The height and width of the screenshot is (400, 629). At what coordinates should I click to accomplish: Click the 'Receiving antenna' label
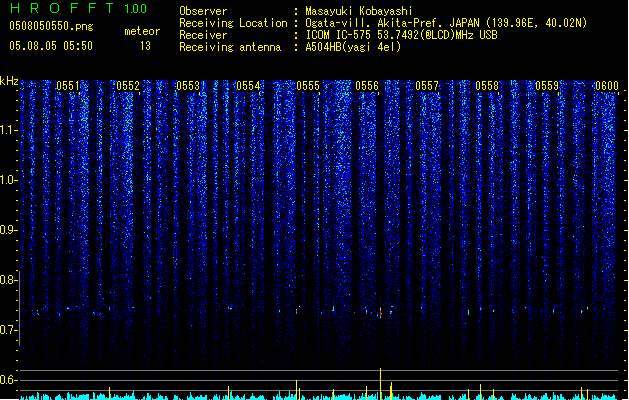pyautogui.click(x=230, y=47)
